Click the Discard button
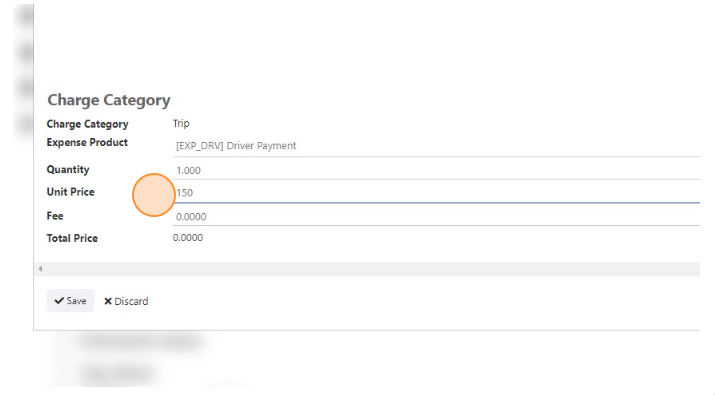The image size is (715, 395). point(126,301)
